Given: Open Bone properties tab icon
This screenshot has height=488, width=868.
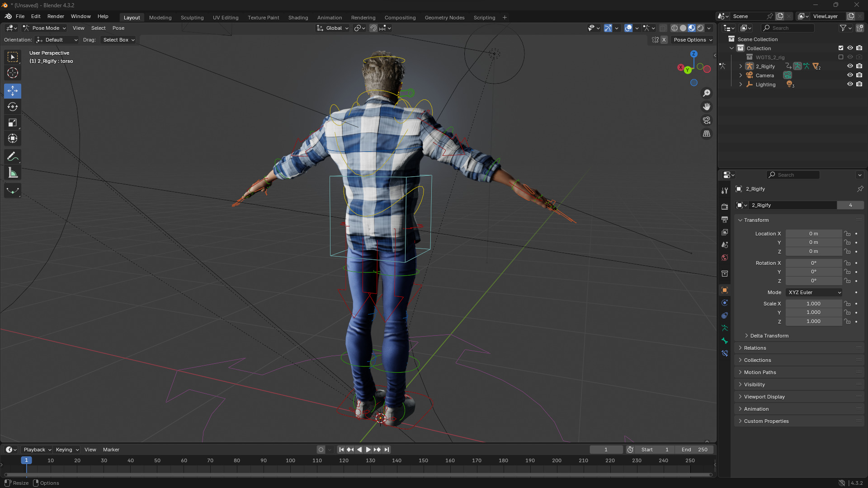Looking at the screenshot, I should 725,341.
